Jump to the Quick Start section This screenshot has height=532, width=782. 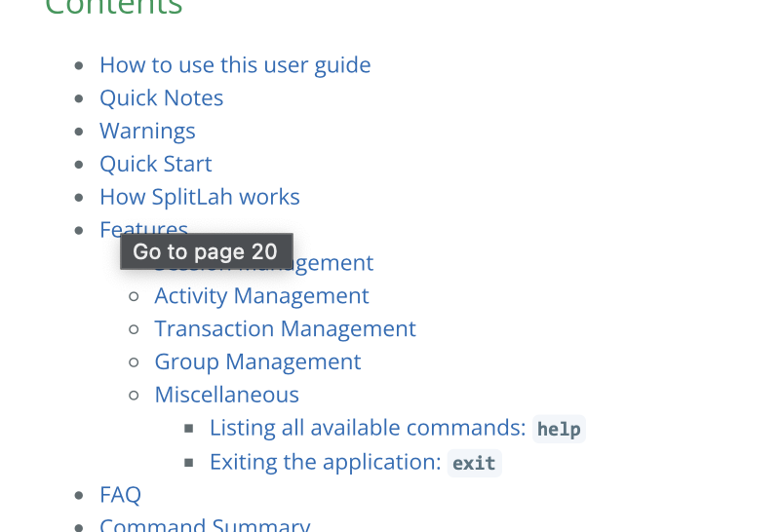156,164
